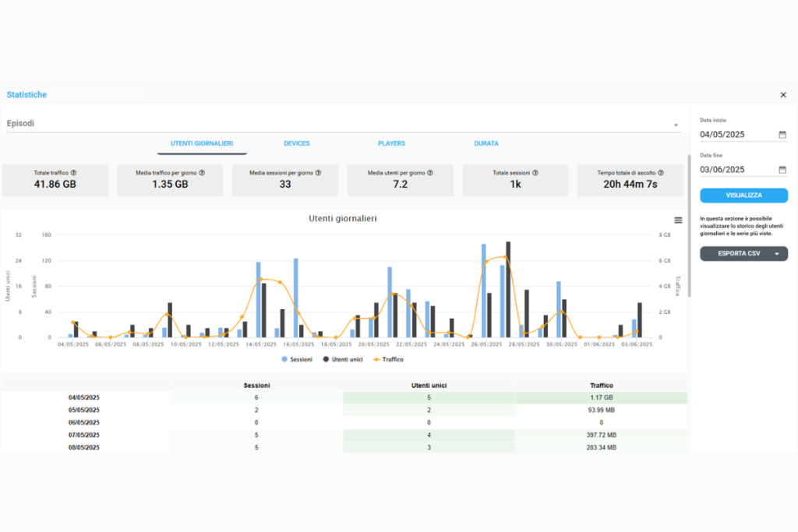The height and width of the screenshot is (532, 798).
Task: Select table row 04/05/2025
Action: pos(344,398)
